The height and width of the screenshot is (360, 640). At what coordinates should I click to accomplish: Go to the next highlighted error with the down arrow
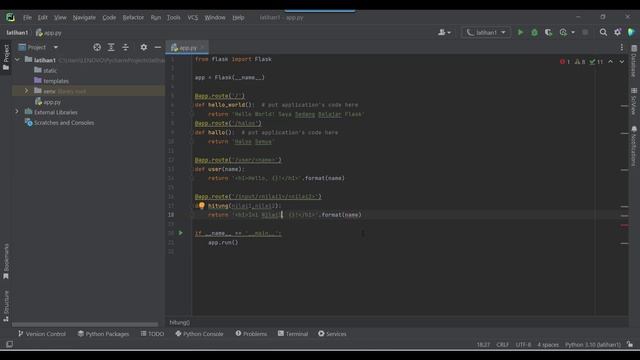(x=622, y=62)
